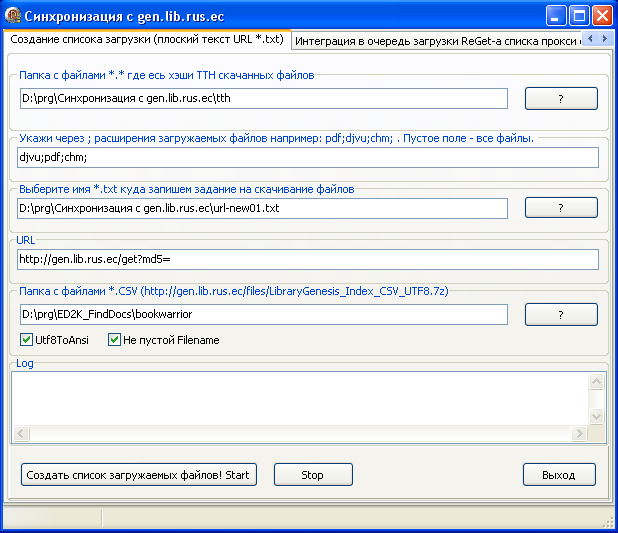618x533 pixels.
Task: Click the 'Выход' exit button
Action: [x=559, y=475]
